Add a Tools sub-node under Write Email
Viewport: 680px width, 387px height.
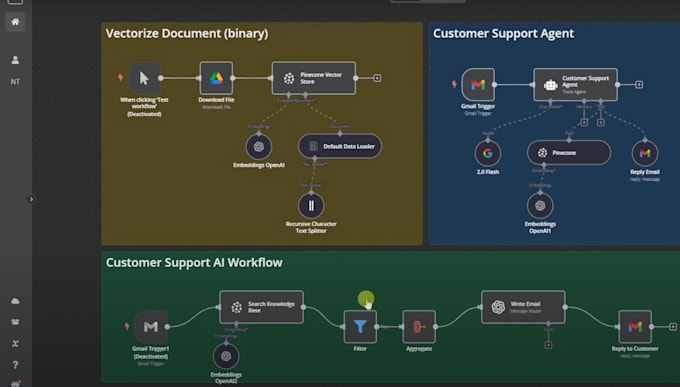click(x=548, y=345)
